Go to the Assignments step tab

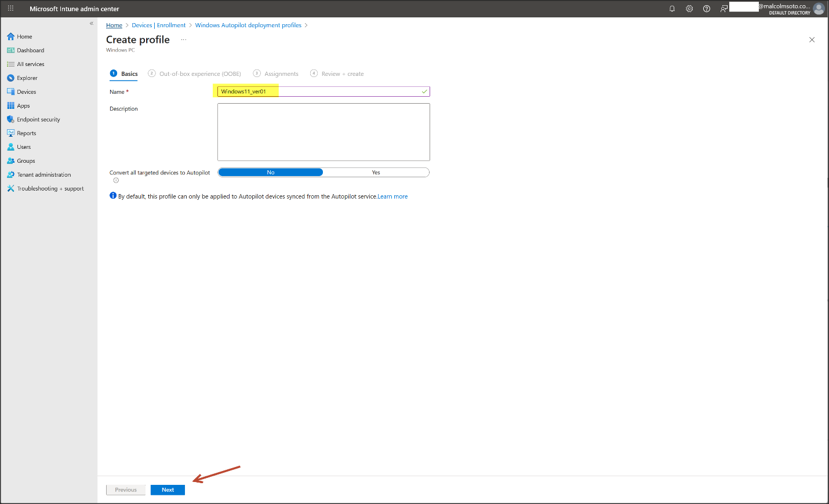tap(281, 74)
